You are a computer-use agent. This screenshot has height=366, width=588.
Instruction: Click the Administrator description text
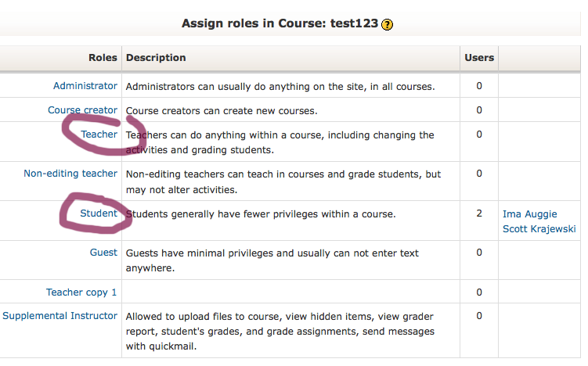tap(280, 87)
